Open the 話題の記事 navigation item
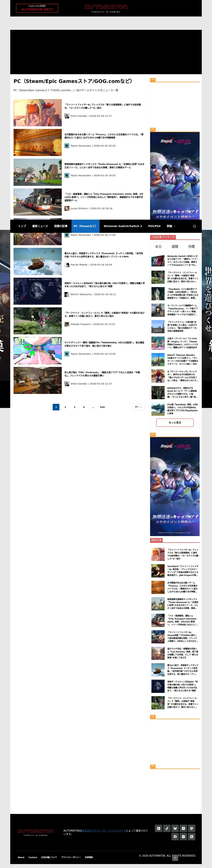This screenshot has height=868, width=212. 61,226
